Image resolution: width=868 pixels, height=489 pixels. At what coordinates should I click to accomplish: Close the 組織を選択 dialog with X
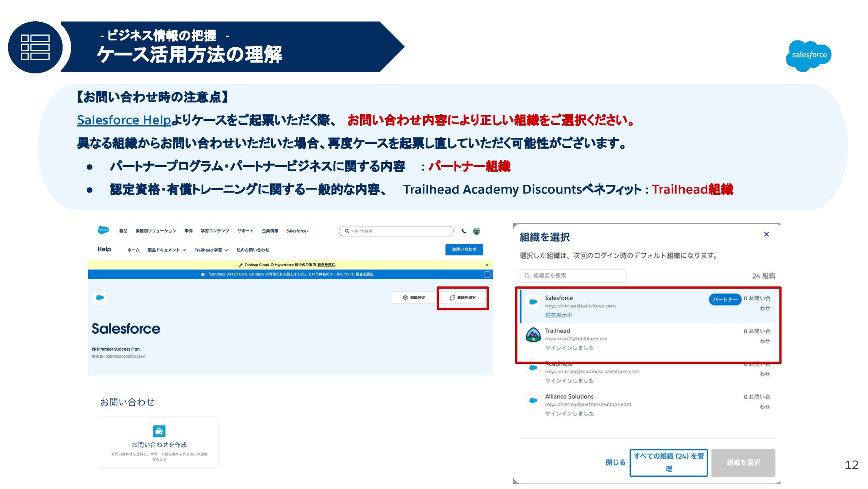(x=766, y=234)
